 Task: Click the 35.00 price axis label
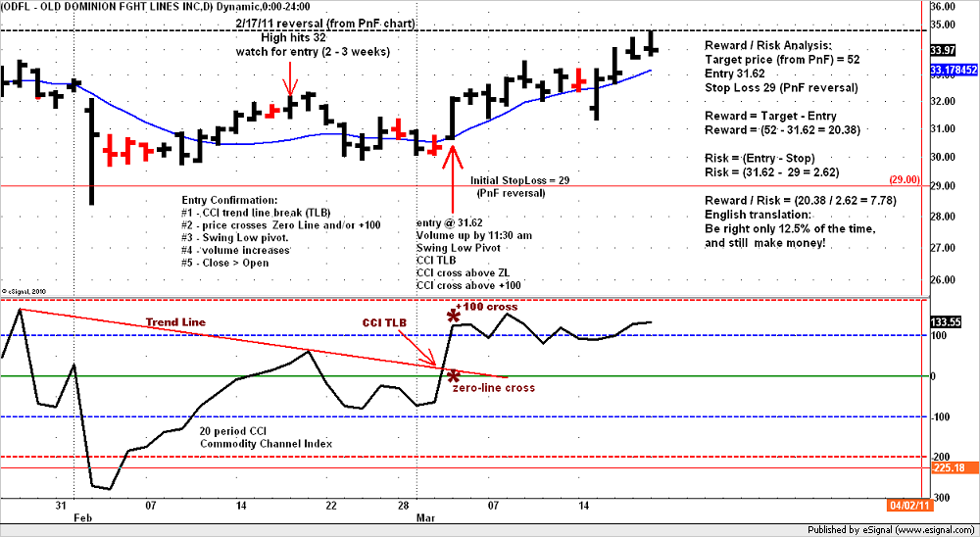tap(943, 25)
